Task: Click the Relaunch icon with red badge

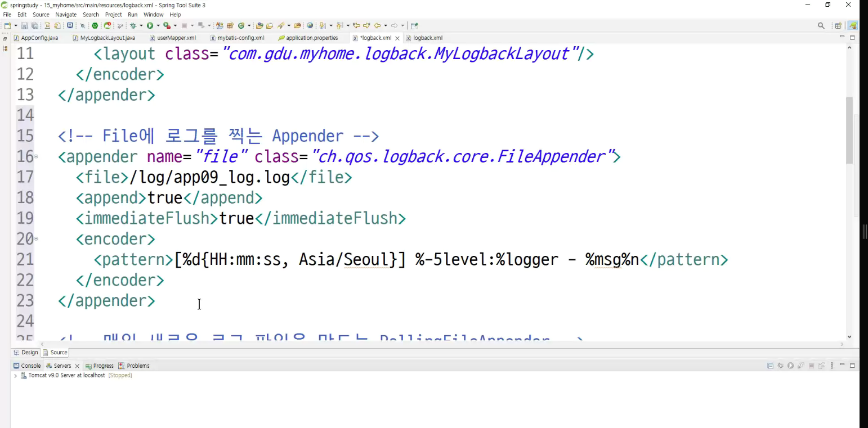Action: 108,25
